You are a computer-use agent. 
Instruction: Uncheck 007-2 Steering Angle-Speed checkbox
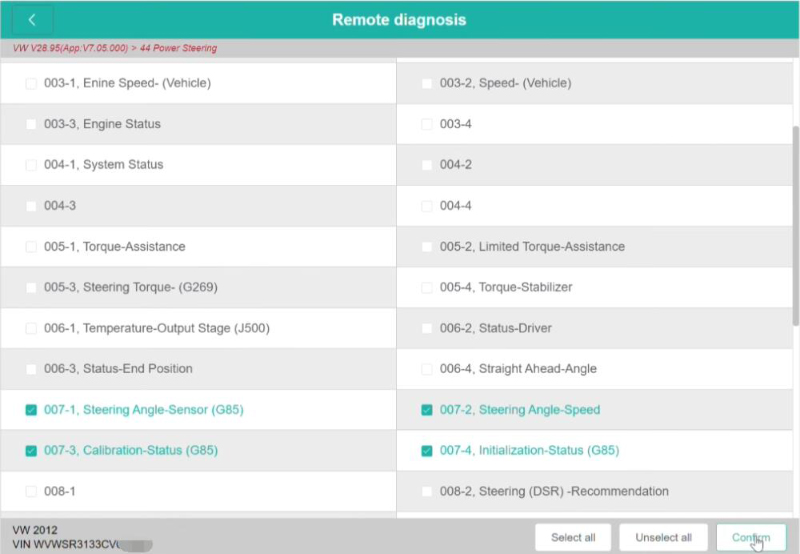point(427,410)
